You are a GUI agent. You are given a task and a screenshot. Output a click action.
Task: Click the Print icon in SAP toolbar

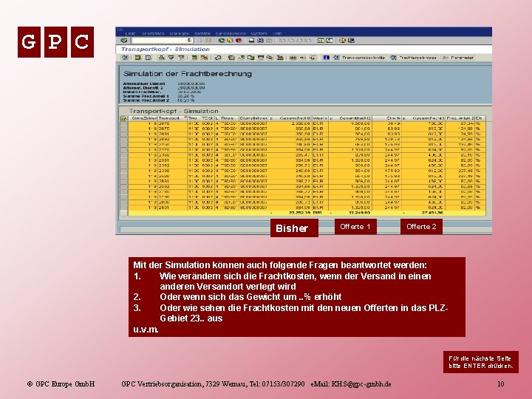[x=251, y=41]
